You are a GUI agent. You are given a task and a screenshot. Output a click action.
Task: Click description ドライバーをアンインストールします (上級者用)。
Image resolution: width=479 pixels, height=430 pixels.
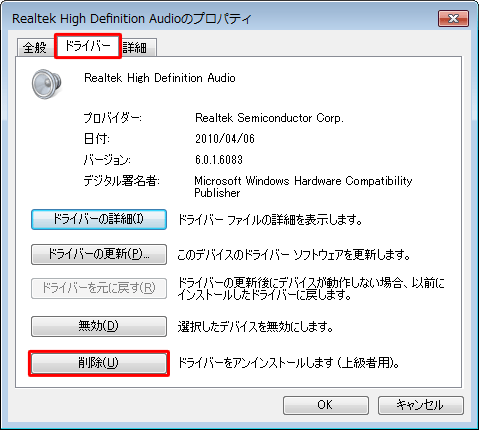pyautogui.click(x=289, y=363)
